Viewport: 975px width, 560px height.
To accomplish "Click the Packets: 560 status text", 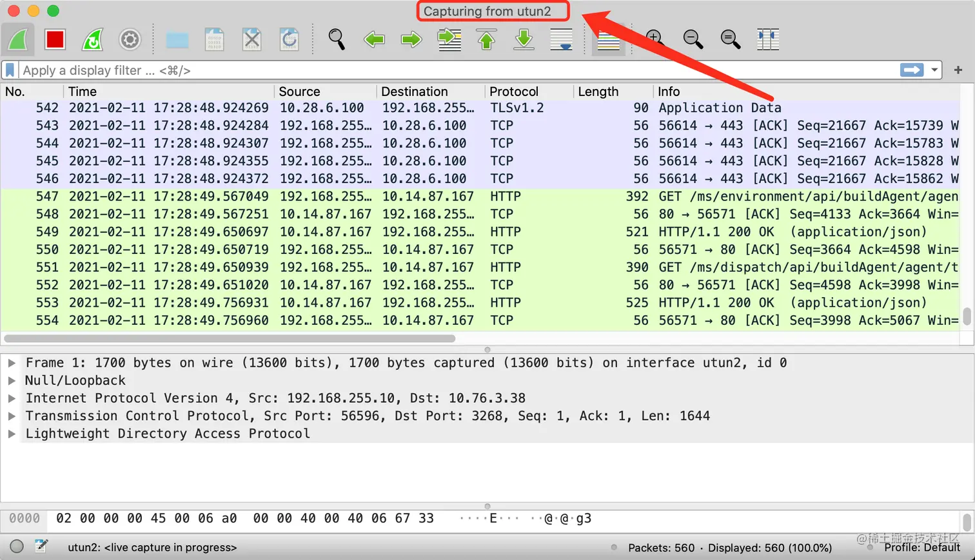I will tap(662, 548).
